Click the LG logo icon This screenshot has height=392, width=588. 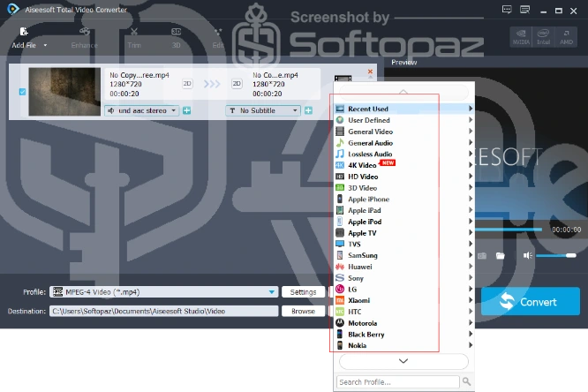click(x=340, y=290)
